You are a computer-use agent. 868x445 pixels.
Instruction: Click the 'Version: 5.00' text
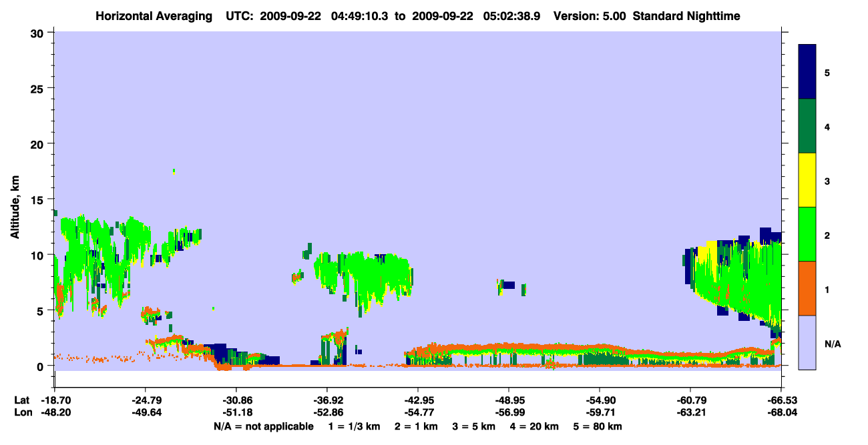[x=590, y=16]
